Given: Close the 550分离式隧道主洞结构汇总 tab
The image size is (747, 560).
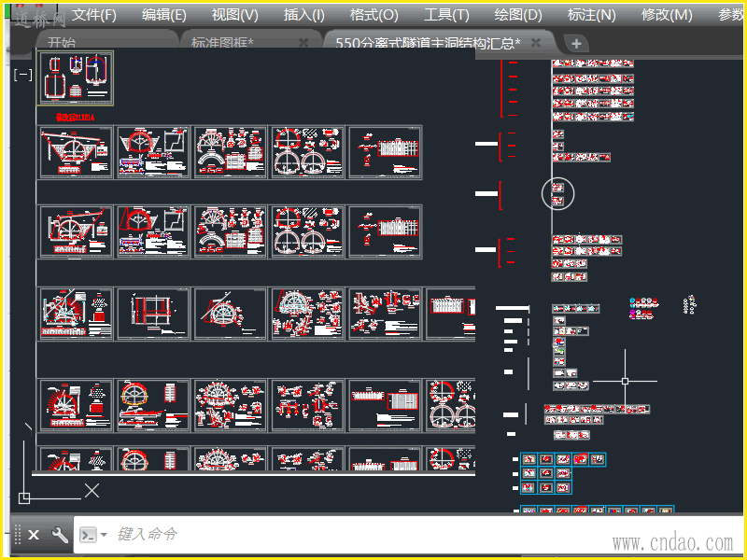Looking at the screenshot, I should tap(536, 43).
